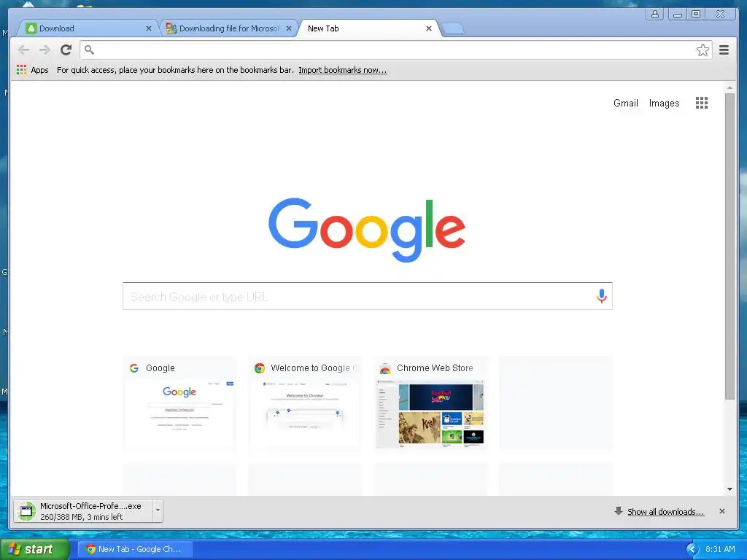Close the Download tab

coord(149,28)
